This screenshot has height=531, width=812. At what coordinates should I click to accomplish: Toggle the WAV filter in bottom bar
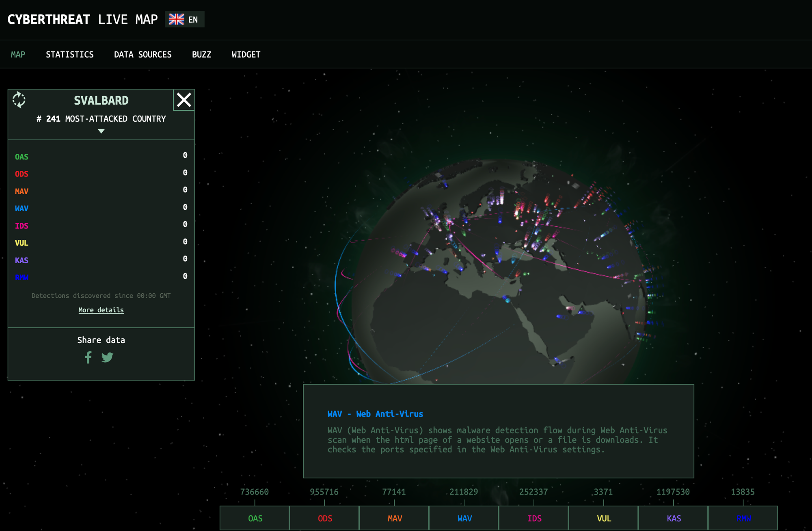(x=464, y=518)
